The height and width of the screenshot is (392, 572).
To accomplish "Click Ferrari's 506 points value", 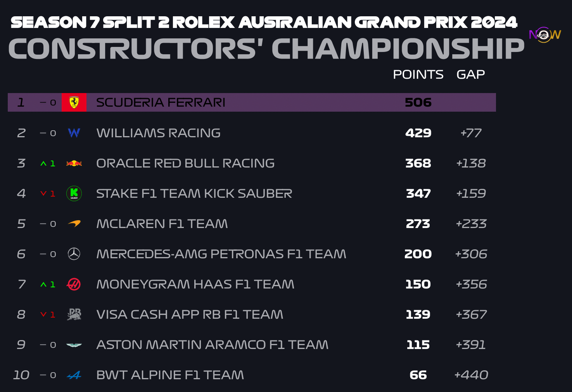I will click(418, 102).
